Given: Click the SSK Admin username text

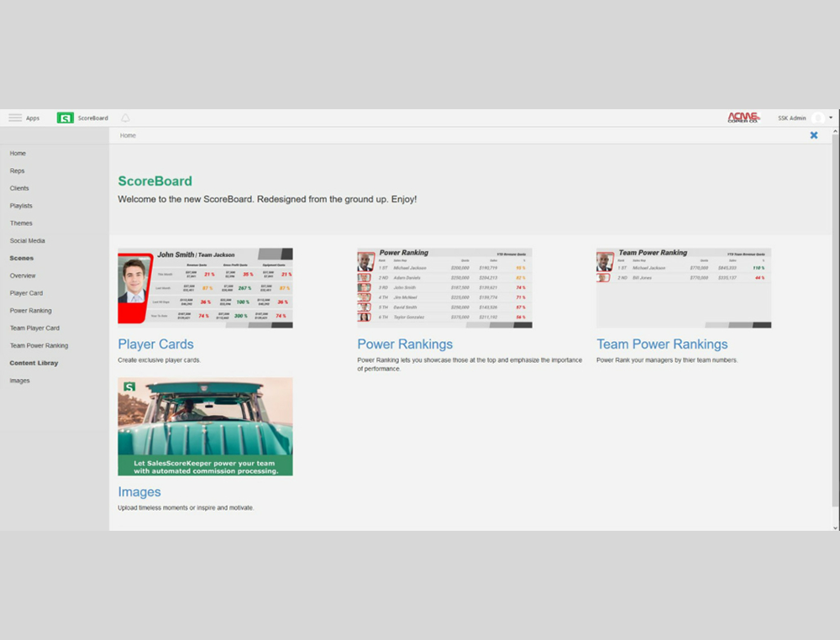Looking at the screenshot, I should tap(792, 118).
